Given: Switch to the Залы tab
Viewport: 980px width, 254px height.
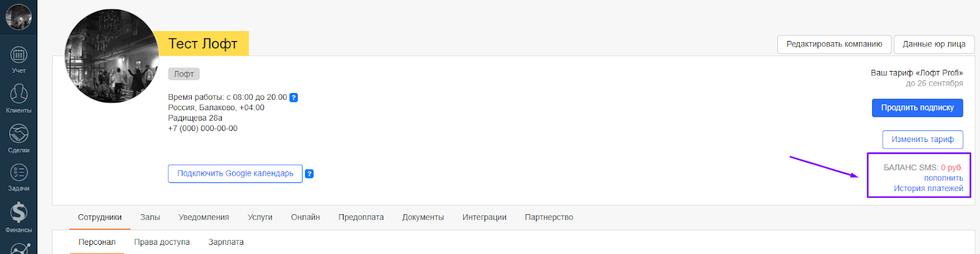Looking at the screenshot, I should [150, 217].
